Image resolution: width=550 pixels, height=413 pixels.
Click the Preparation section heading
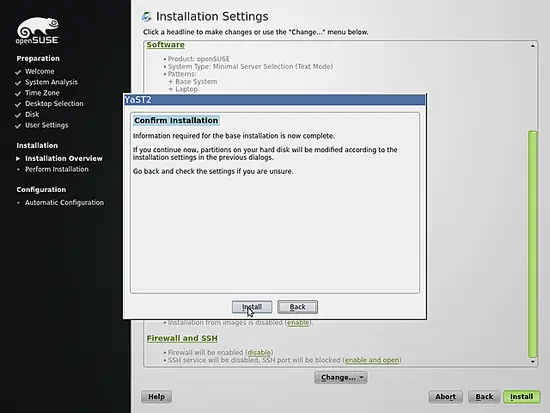point(38,59)
